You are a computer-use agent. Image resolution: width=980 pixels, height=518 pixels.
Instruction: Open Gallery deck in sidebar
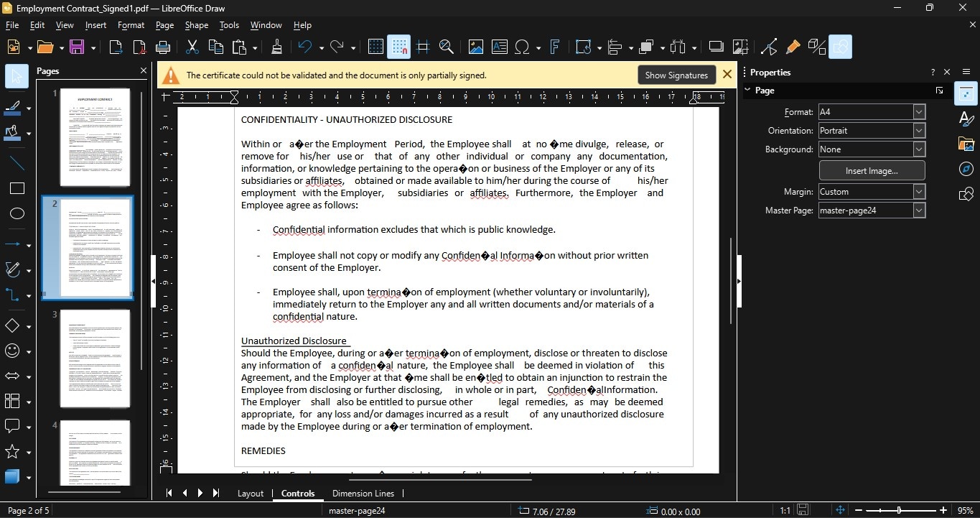(966, 144)
